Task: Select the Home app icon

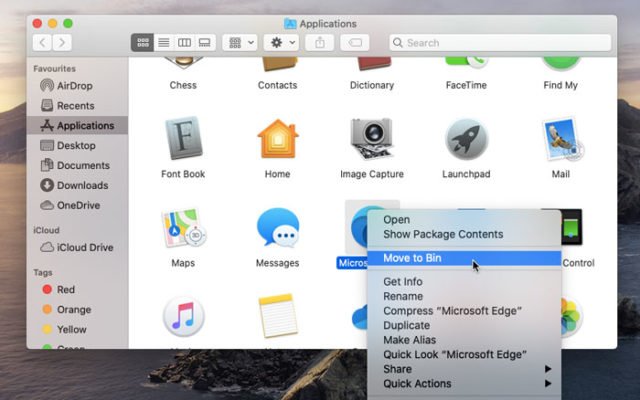Action: click(x=278, y=138)
